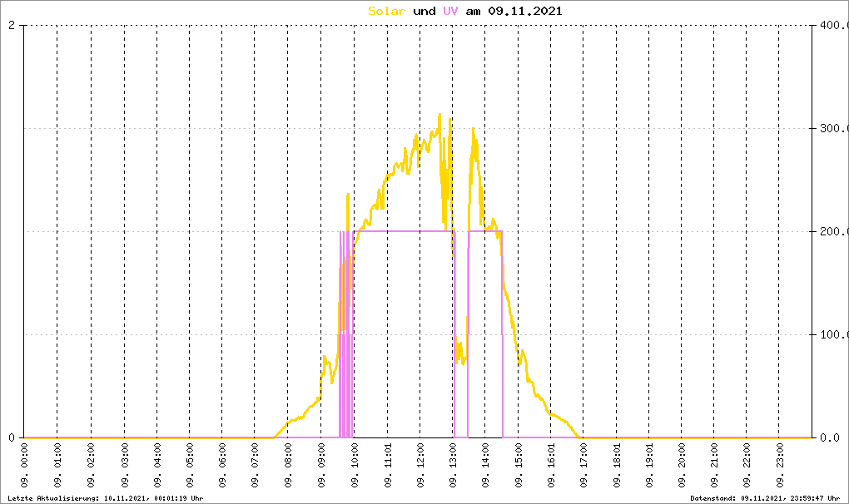Click the "09. 04:00" time axis label
Screen dimensions: 849x504
(x=157, y=466)
